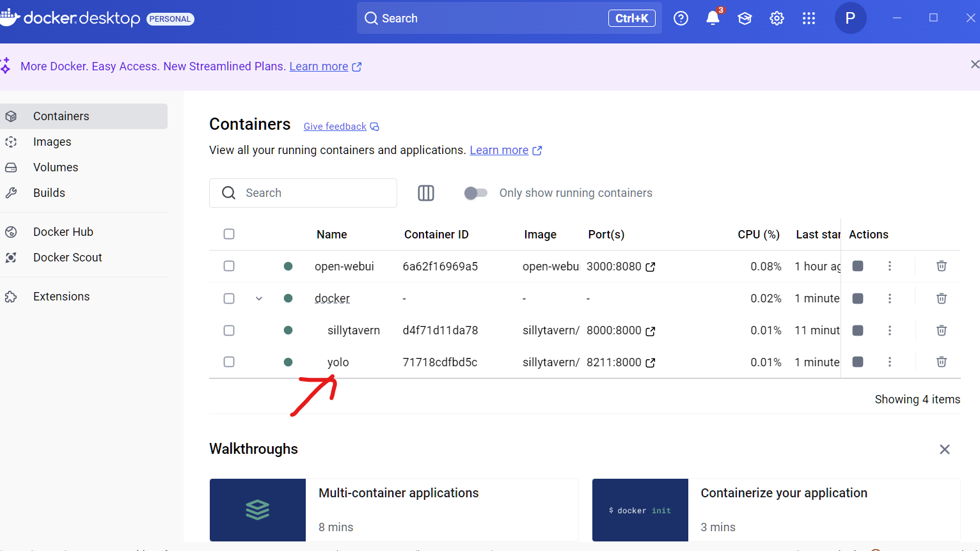This screenshot has height=551, width=980.
Task: Open the Settings gear icon
Action: [x=777, y=19]
